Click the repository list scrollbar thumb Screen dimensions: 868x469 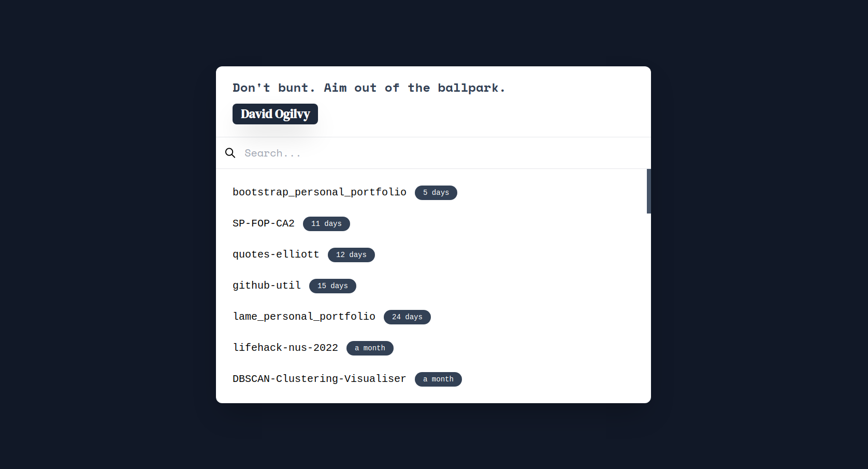pyautogui.click(x=649, y=191)
